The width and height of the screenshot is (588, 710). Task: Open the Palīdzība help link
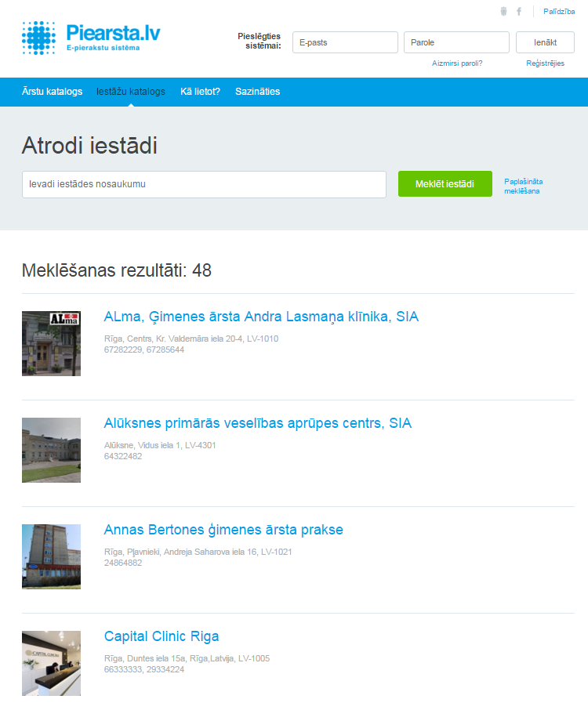[x=559, y=12]
